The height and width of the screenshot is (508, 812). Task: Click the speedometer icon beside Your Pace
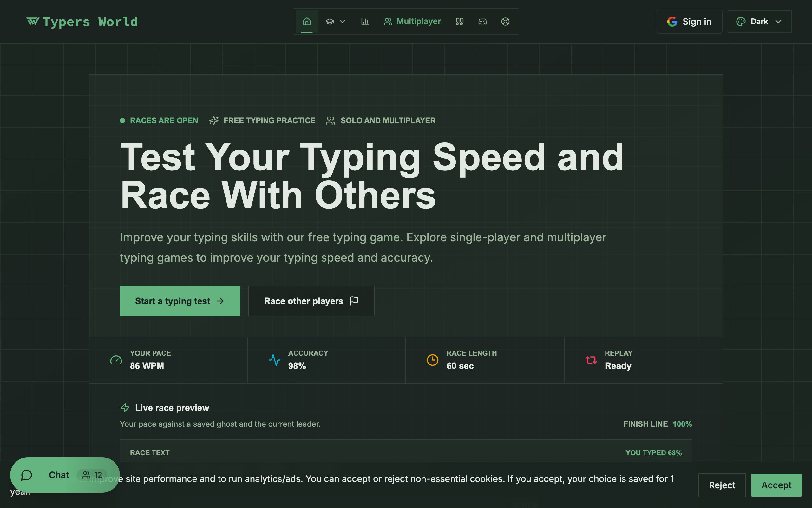(116, 360)
